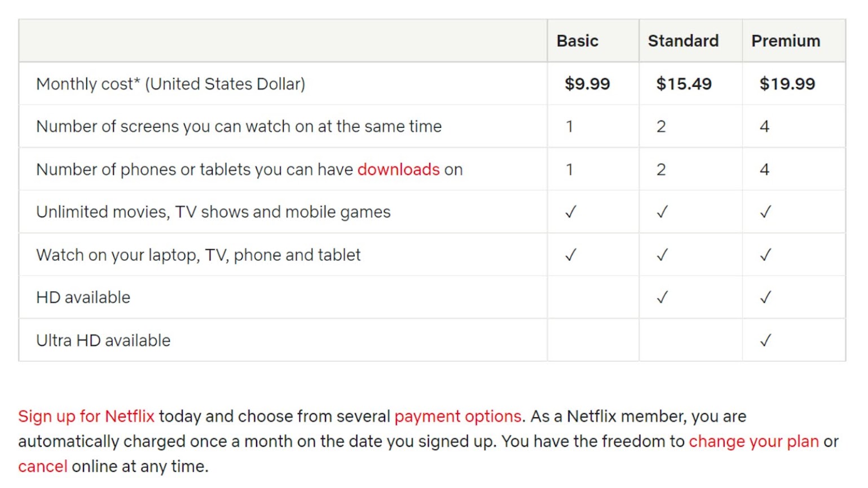This screenshot has width=868, height=488.
Task: Open the red downloads link
Action: 398,170
